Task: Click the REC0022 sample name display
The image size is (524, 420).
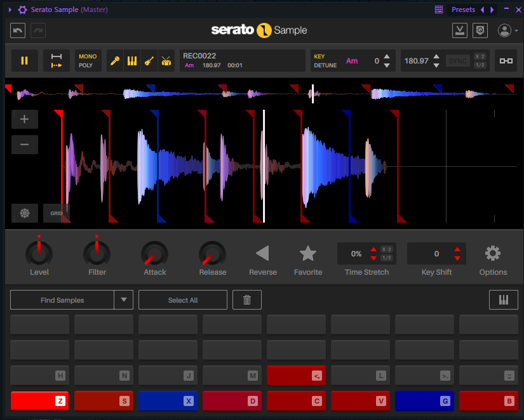Action: point(243,61)
